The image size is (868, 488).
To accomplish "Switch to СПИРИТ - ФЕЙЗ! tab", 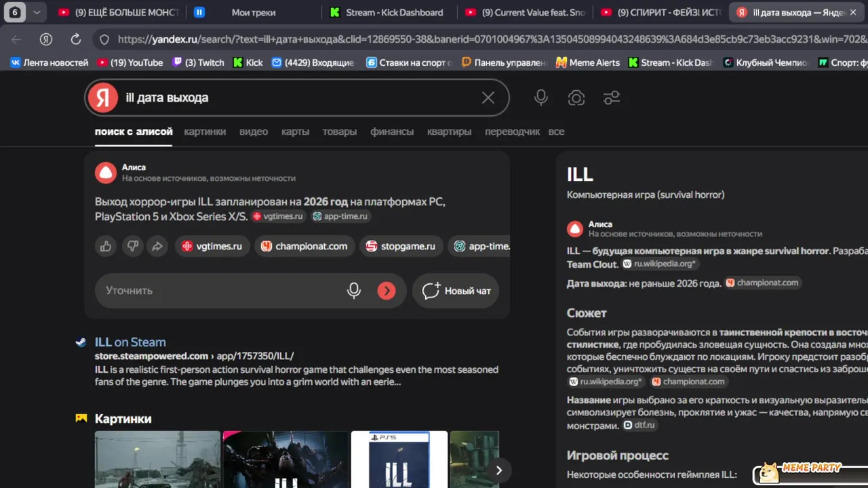I will click(660, 12).
